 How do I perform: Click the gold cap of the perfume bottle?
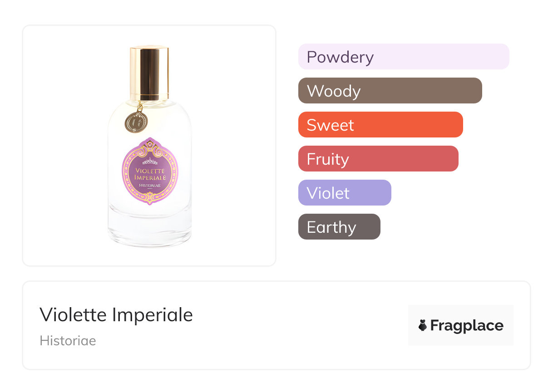[149, 72]
